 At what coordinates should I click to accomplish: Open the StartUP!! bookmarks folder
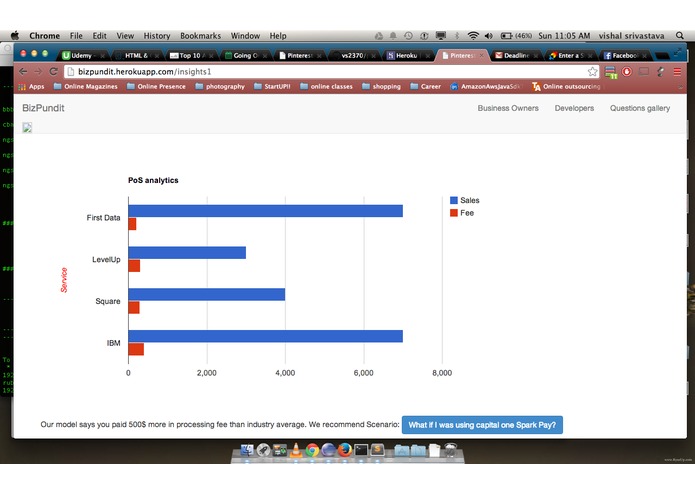(272, 86)
